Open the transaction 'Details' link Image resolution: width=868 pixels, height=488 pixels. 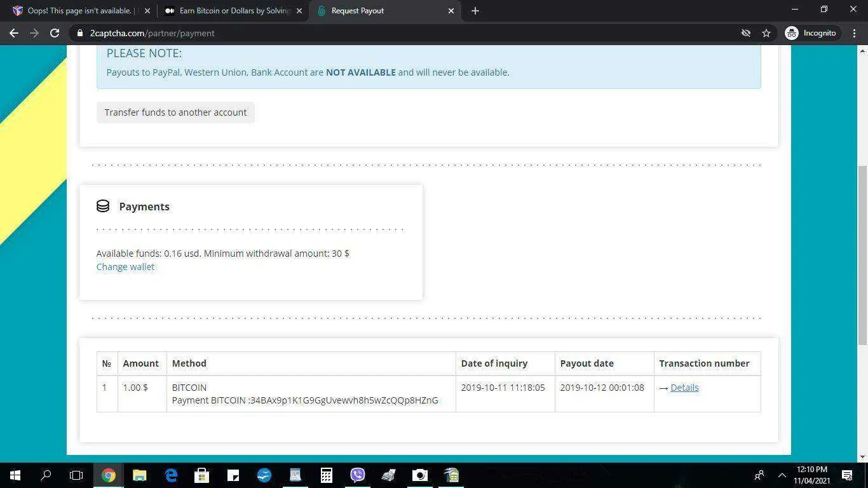(684, 388)
